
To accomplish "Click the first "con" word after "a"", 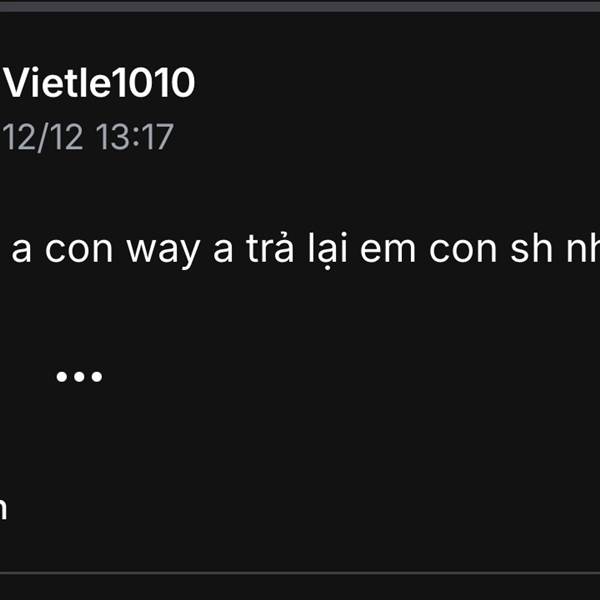I will pyautogui.click(x=79, y=250).
